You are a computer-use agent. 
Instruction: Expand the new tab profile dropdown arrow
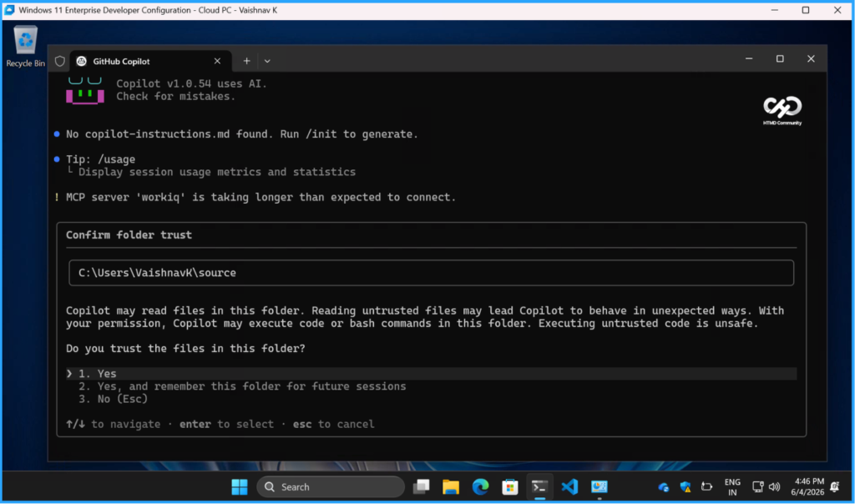click(x=267, y=61)
